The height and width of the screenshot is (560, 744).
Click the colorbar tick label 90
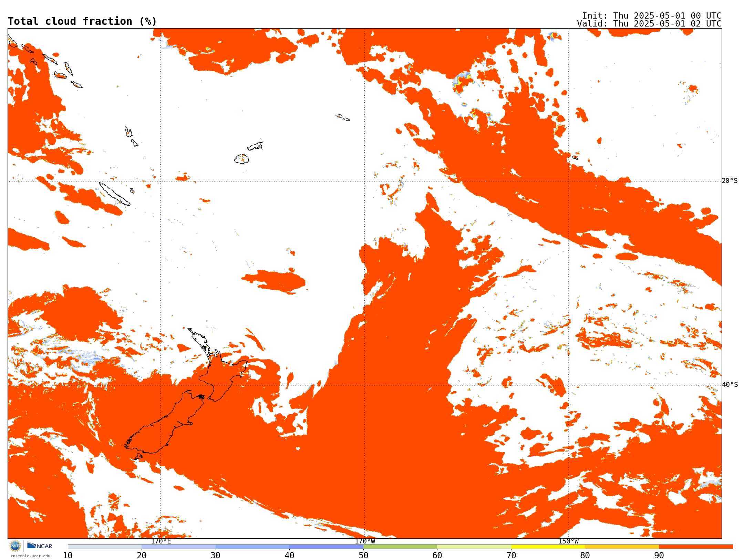(x=659, y=555)
